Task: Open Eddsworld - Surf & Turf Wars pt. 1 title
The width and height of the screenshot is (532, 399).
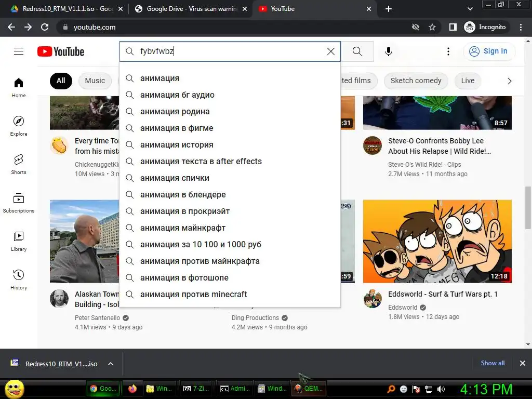Action: (443, 294)
